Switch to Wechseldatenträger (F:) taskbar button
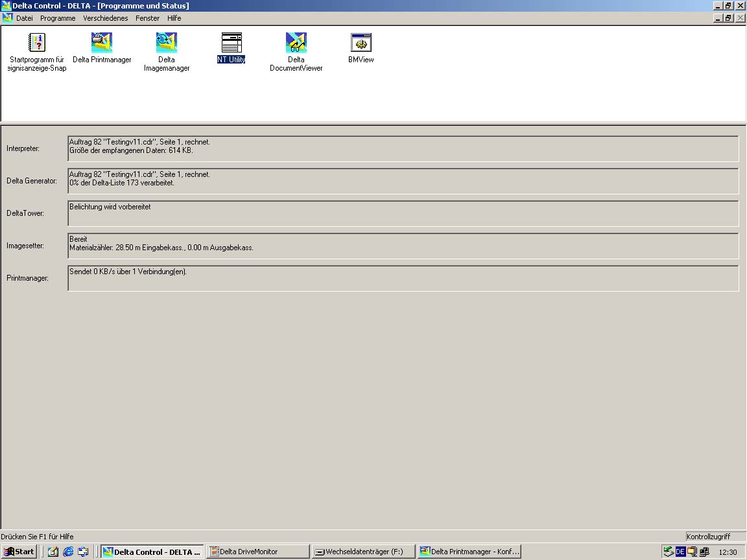 click(x=363, y=552)
